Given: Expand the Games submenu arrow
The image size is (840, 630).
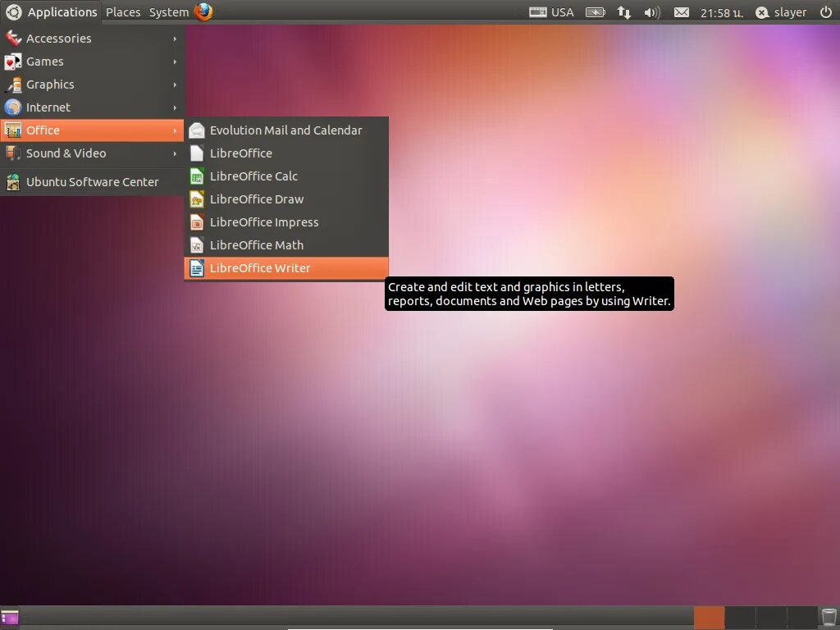Looking at the screenshot, I should tap(176, 62).
